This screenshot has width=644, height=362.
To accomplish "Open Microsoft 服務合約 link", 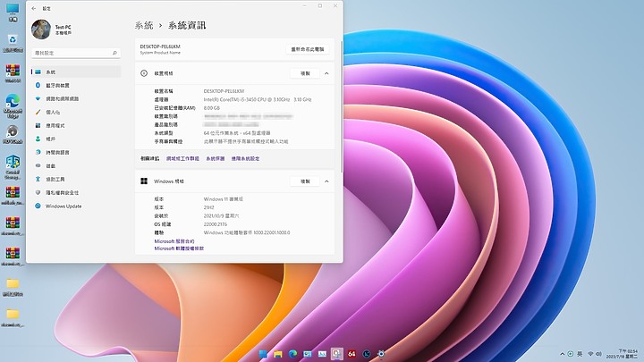I will [174, 241].
